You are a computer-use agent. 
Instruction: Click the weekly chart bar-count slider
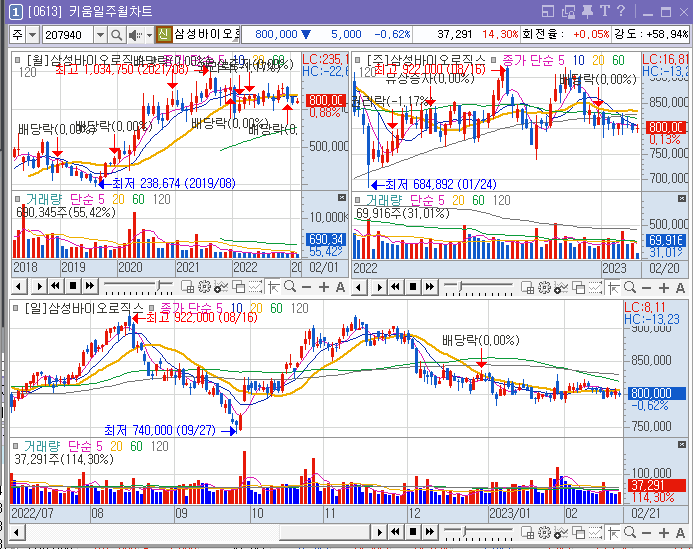pos(479,288)
